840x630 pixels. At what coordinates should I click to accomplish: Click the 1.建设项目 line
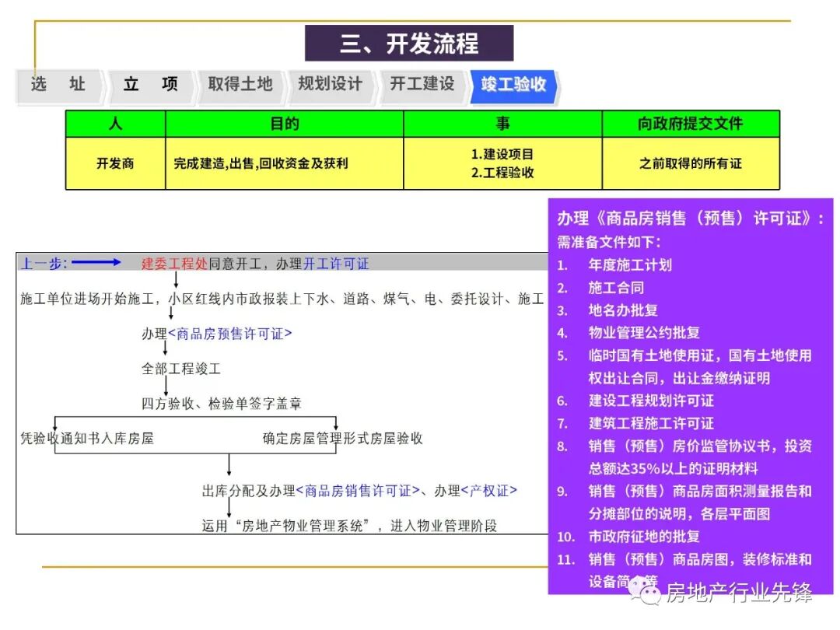coord(502,154)
